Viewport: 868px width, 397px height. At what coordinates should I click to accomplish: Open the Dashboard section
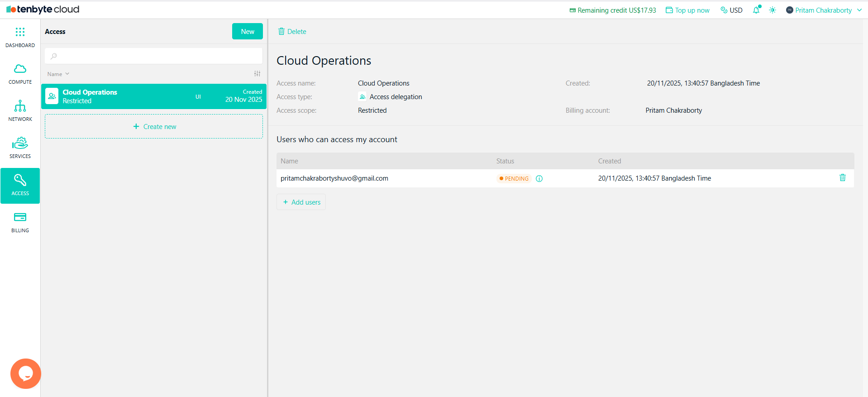[20, 37]
